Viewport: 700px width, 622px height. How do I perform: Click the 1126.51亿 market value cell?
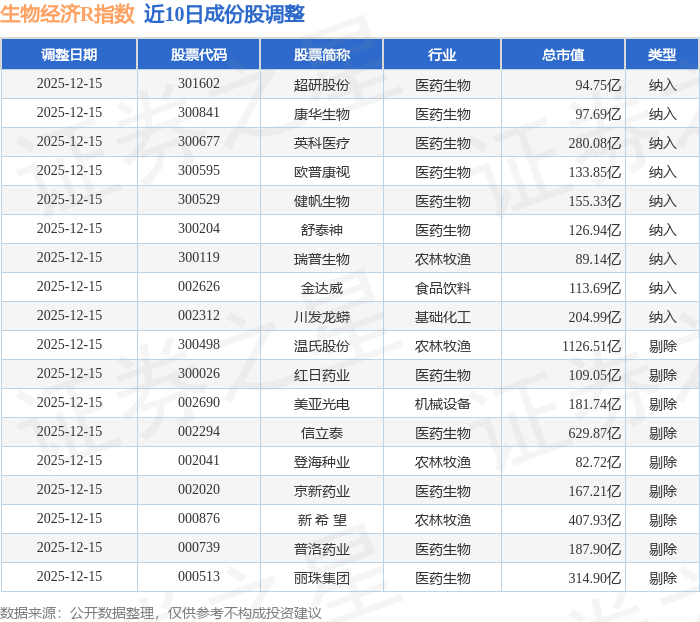pos(592,346)
